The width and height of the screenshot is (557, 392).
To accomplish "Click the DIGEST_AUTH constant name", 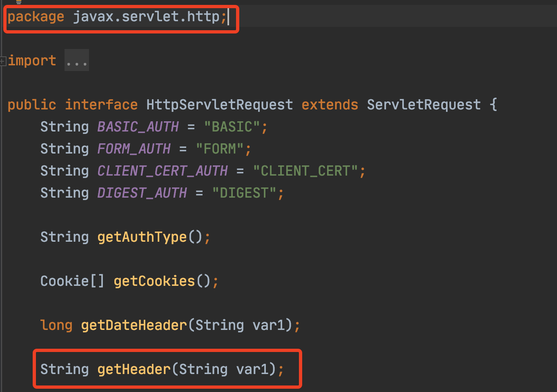I will (x=142, y=193).
